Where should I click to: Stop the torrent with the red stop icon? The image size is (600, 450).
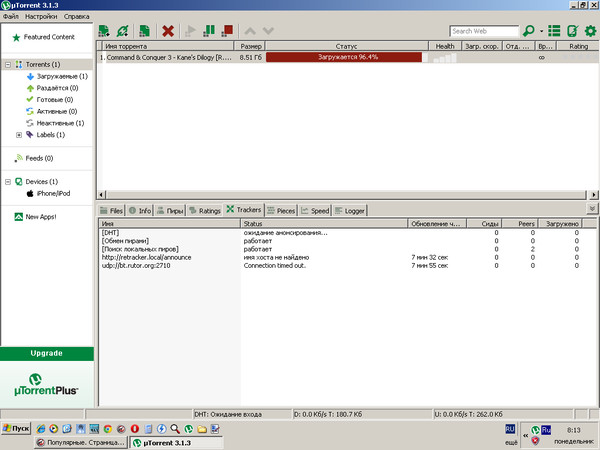(x=227, y=31)
